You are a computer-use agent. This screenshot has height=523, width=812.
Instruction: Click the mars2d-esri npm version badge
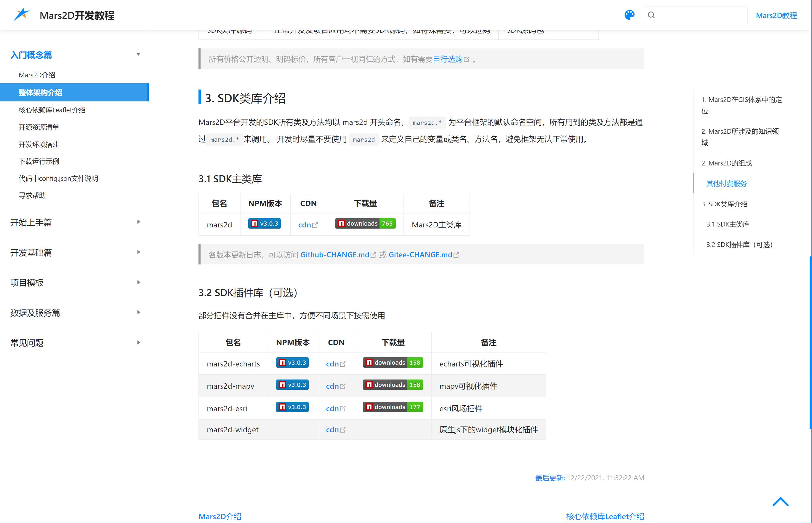292,407
